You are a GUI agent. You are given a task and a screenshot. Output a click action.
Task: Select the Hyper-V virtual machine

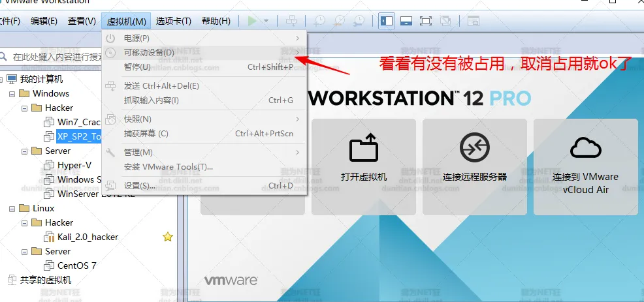pyautogui.click(x=74, y=166)
